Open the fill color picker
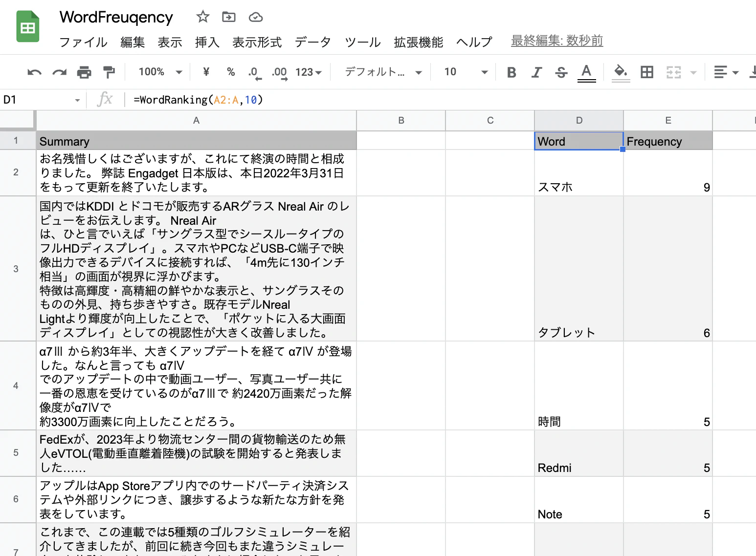The width and height of the screenshot is (756, 556). (621, 73)
